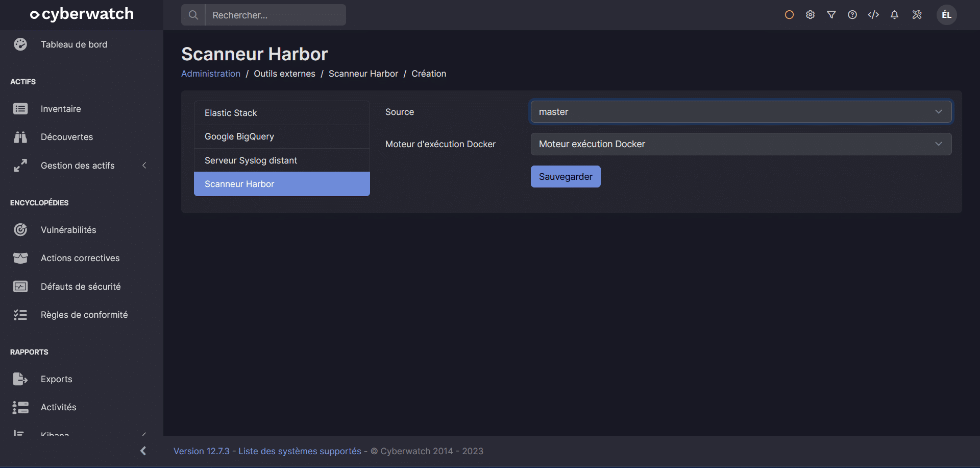
Task: Click the Scanneur Harbor breadcrumb text
Action: (x=363, y=74)
